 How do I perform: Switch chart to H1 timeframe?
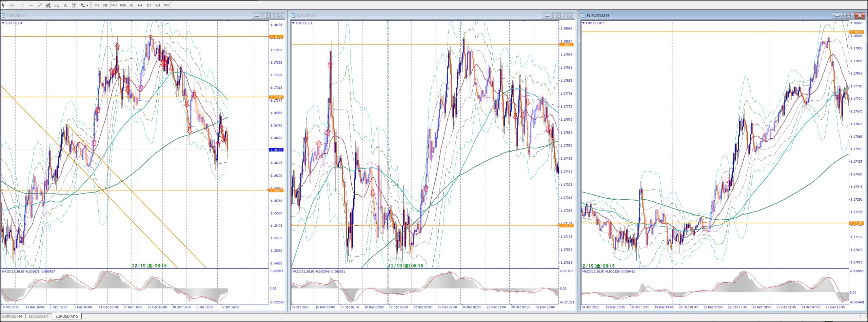132,5
